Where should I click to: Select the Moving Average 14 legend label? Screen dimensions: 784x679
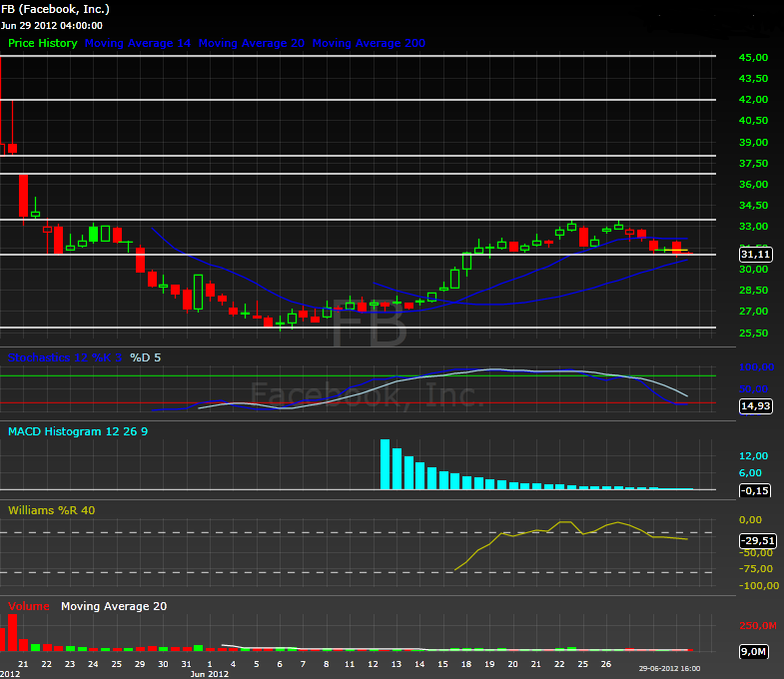click(x=138, y=43)
